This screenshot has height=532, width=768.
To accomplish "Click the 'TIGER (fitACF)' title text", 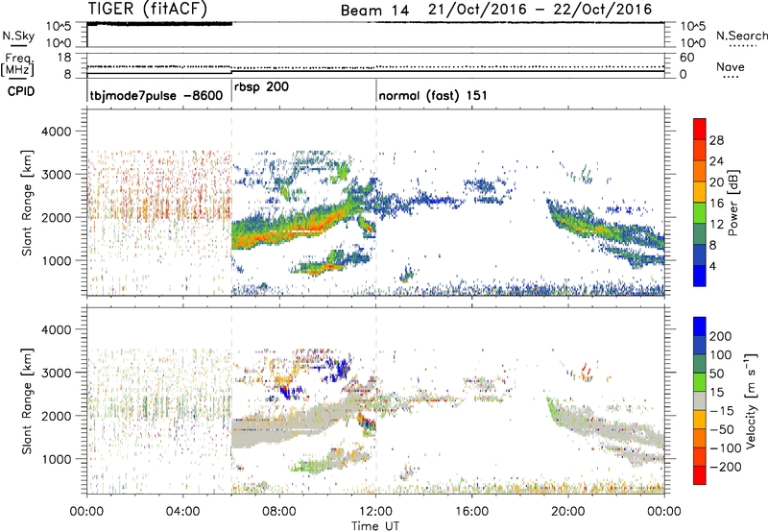I will [x=148, y=9].
